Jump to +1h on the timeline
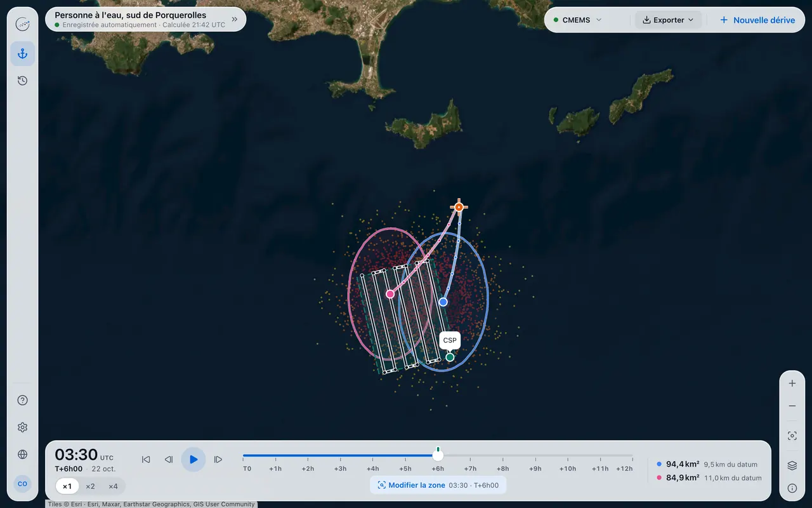Image resolution: width=812 pixels, height=508 pixels. [x=275, y=469]
